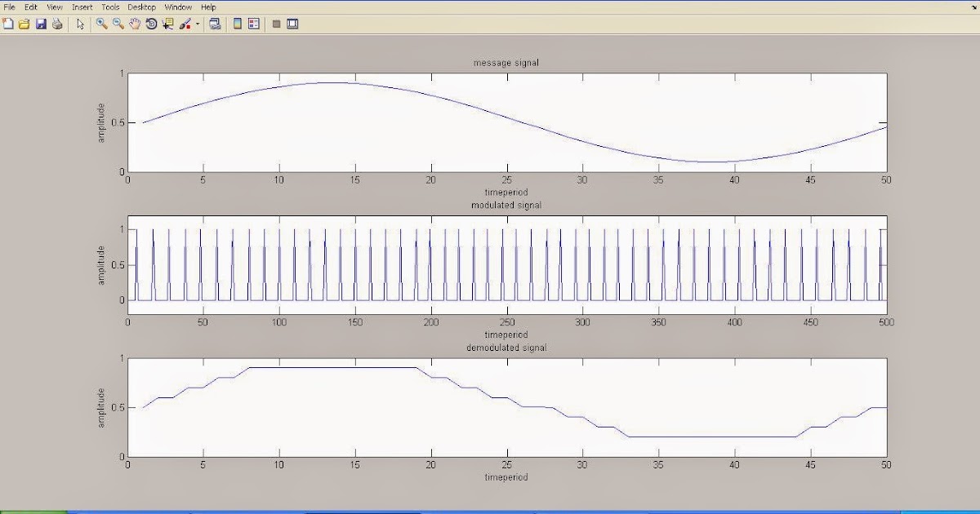
Task: Print the figure
Action: [55, 24]
